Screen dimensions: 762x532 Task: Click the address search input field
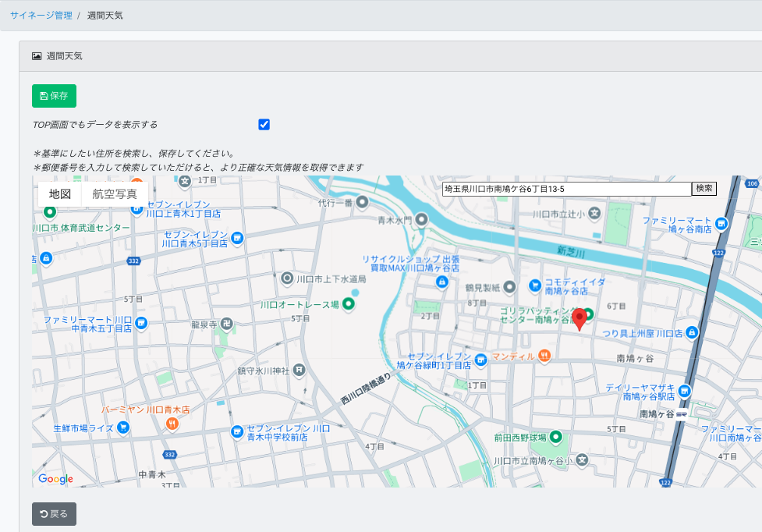567,189
